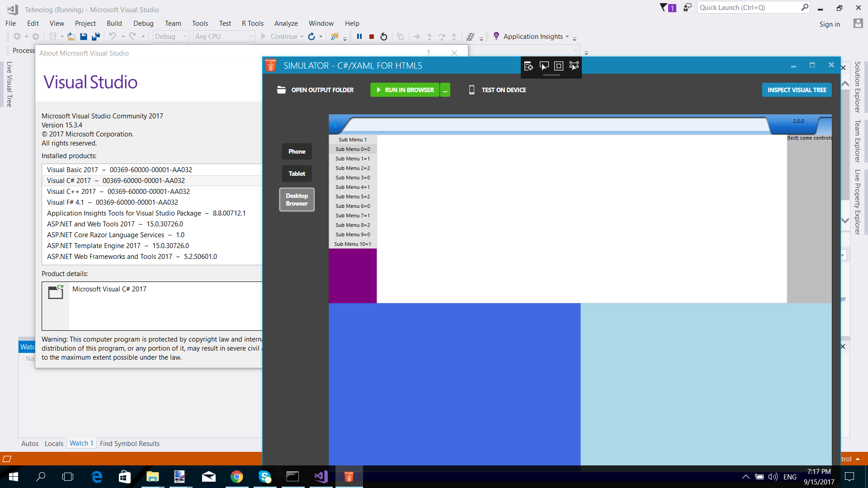868x488 pixels.
Task: Open the Debug menu
Action: click(143, 23)
